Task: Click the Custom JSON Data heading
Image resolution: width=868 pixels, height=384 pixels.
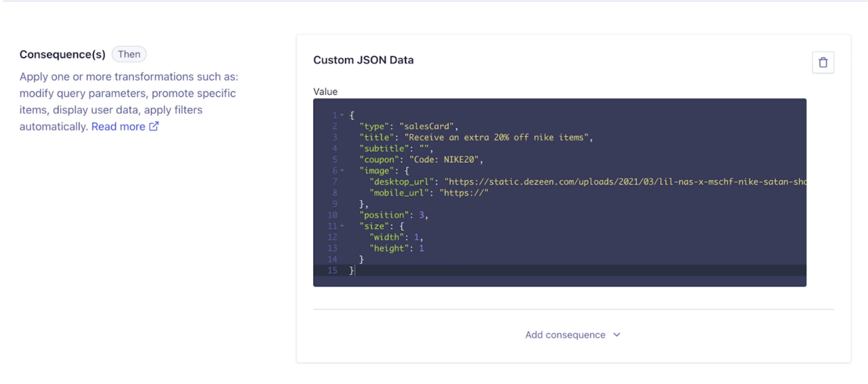Action: click(363, 60)
